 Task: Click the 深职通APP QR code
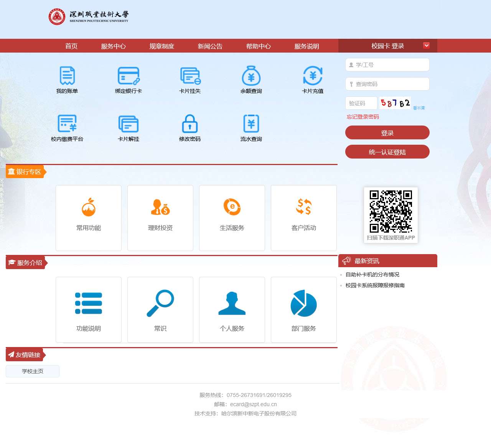[x=391, y=211]
